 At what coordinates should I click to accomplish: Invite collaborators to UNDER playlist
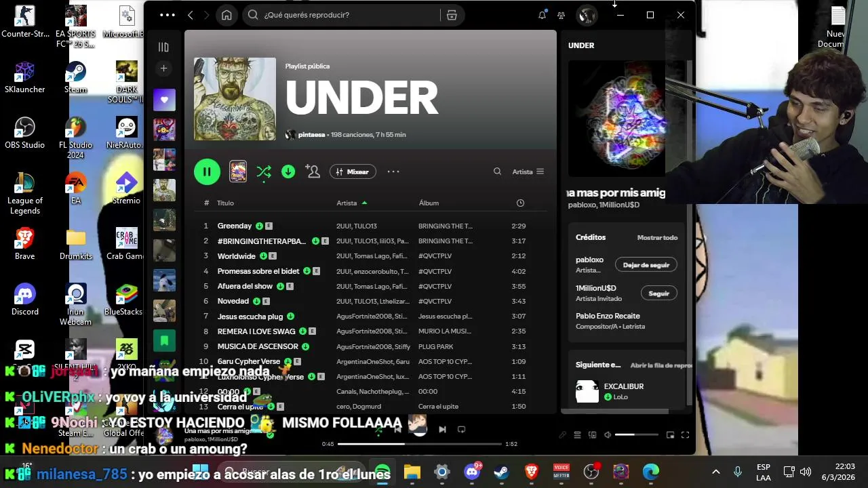click(313, 171)
